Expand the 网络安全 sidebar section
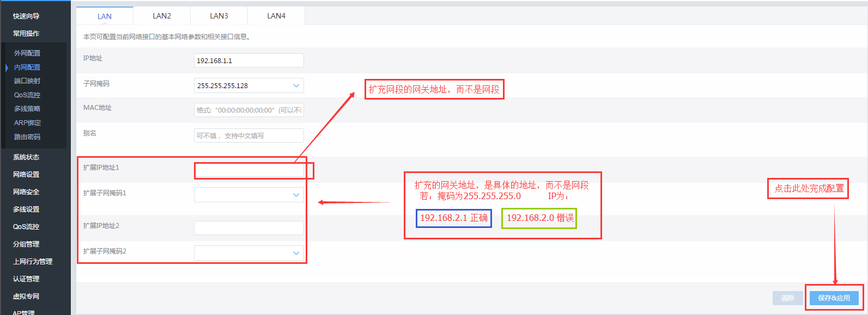Image resolution: width=868 pixels, height=315 pixels. (26, 192)
